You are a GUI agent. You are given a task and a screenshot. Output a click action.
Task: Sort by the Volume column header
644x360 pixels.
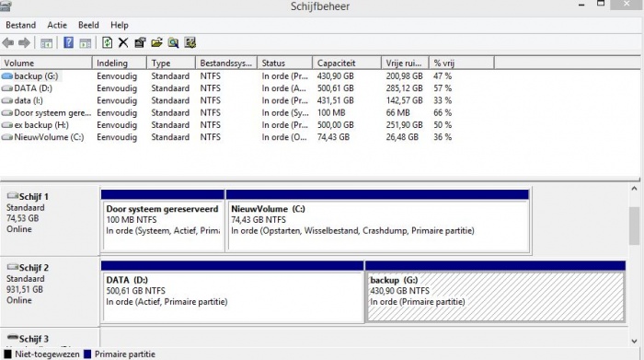coord(46,63)
